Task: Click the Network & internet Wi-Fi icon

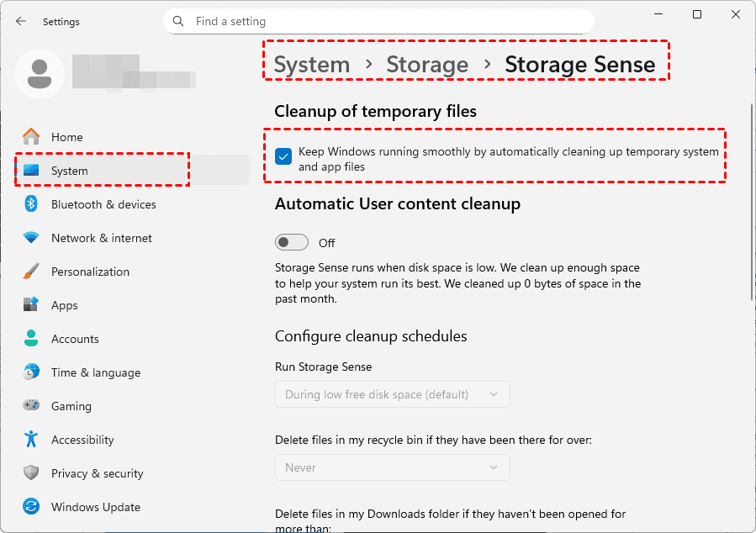Action: tap(31, 238)
